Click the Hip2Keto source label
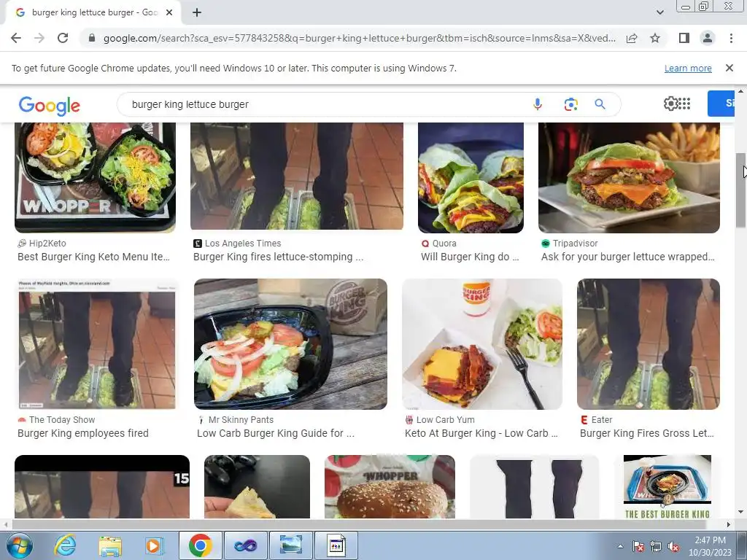The width and height of the screenshot is (747, 560). point(47,244)
